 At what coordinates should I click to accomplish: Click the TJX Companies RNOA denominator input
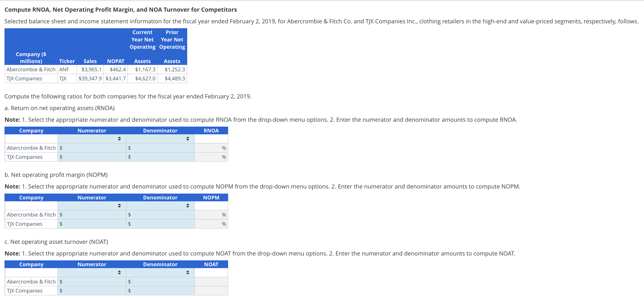point(160,157)
